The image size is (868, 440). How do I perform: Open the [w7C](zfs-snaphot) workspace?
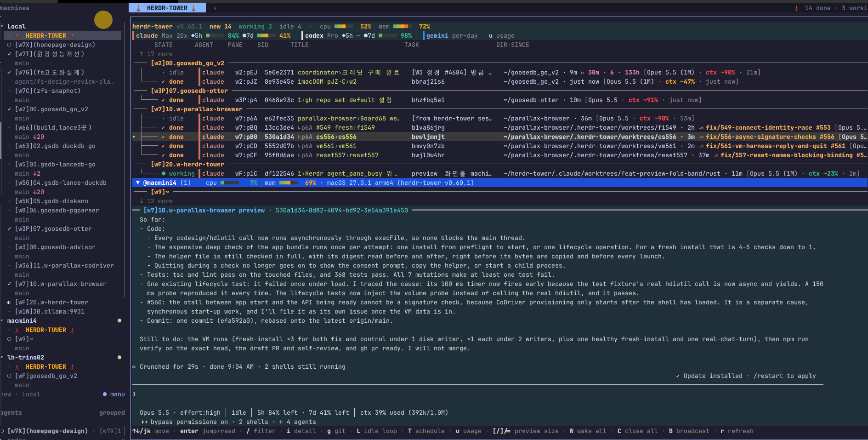(x=47, y=91)
